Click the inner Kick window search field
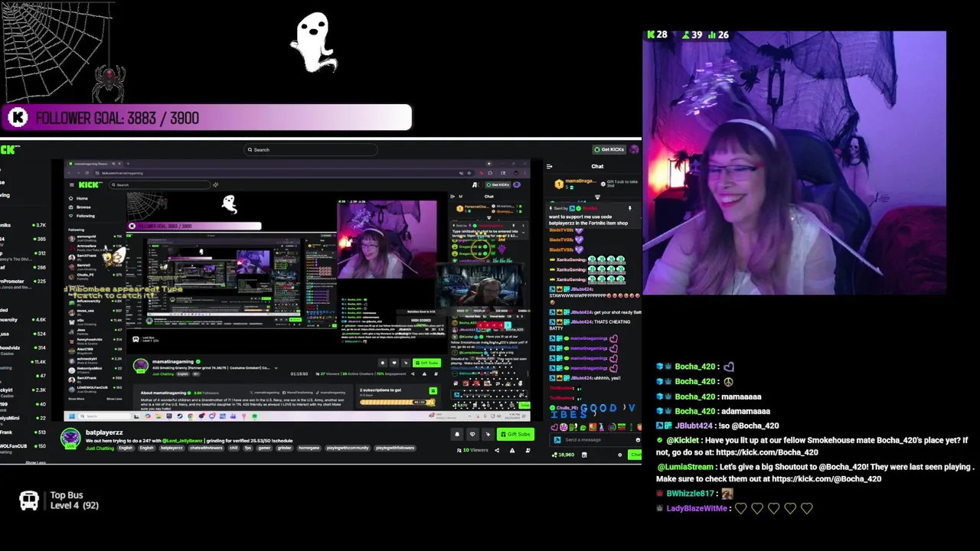The image size is (980, 551). tap(161, 184)
